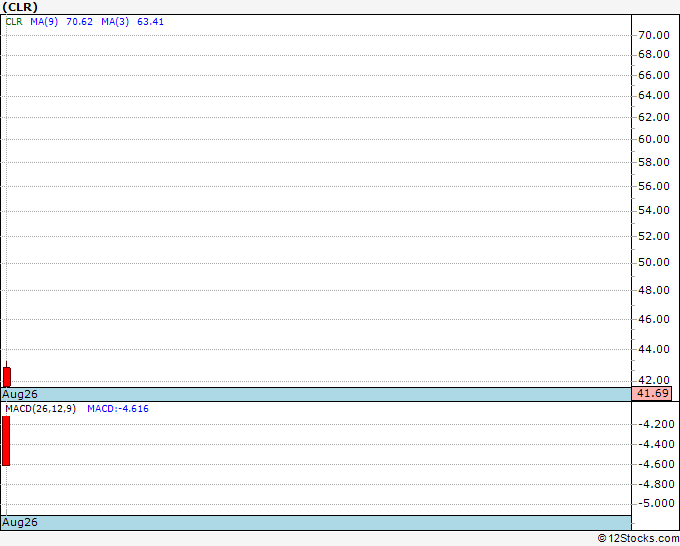Click the -4.600 MACD axis label
The image size is (680, 546).
pos(656,464)
